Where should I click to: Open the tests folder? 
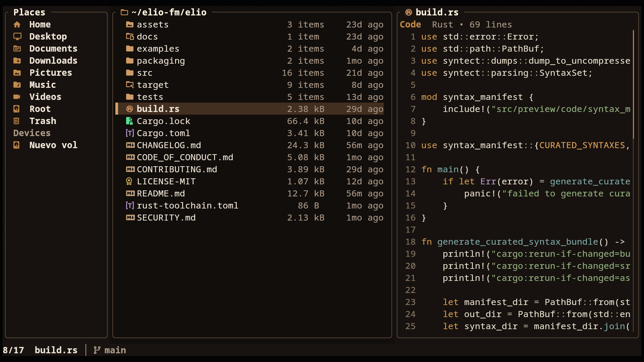(x=250, y=97)
